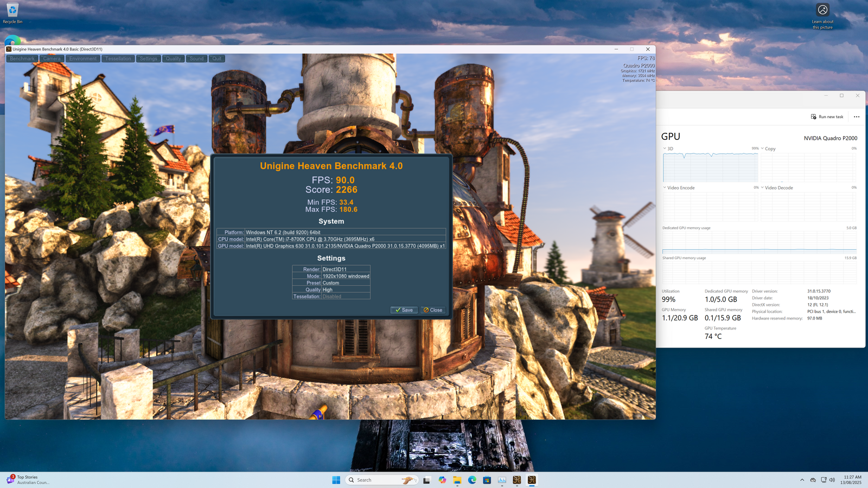Open File Explorer from the taskbar

click(457, 480)
